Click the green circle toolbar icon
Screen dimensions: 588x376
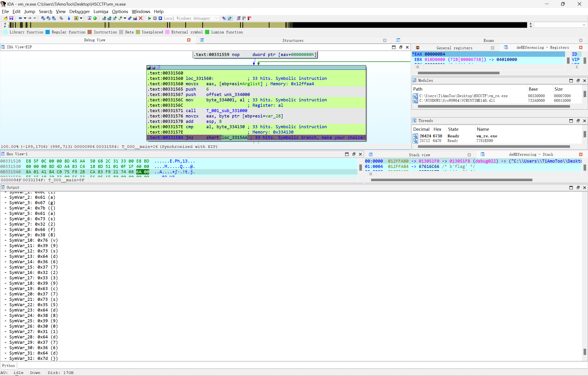coord(95,18)
